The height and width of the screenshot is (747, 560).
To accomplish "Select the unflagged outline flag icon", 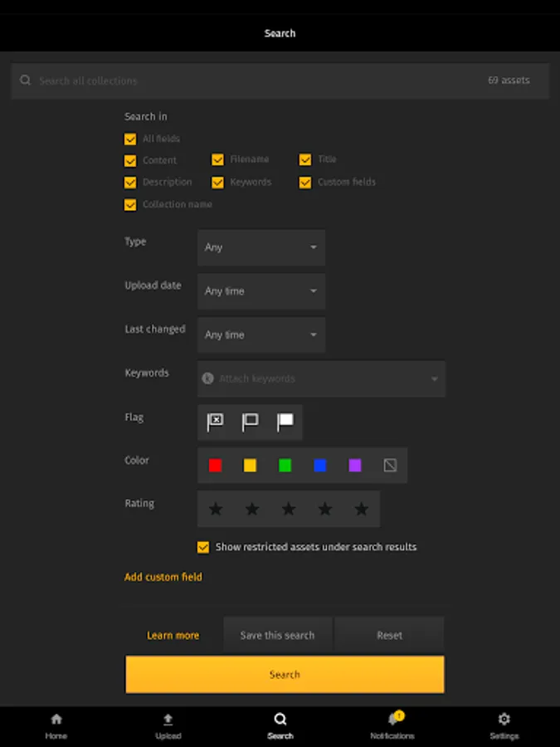I will [x=250, y=422].
